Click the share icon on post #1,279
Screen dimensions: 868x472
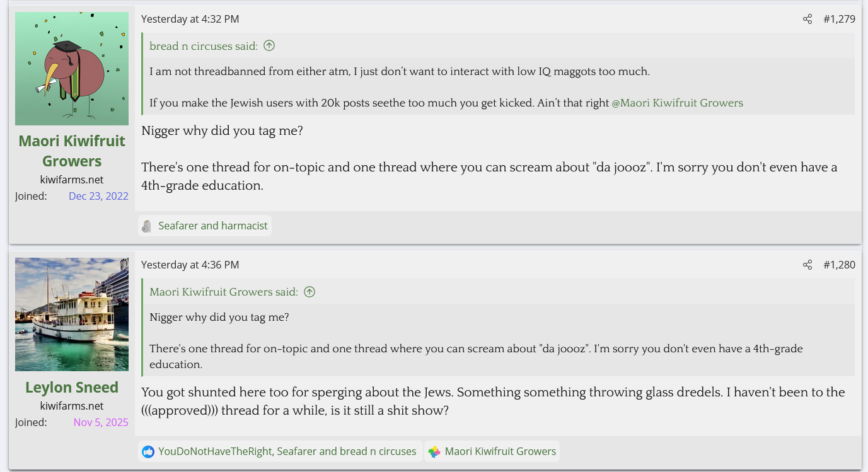(x=807, y=19)
